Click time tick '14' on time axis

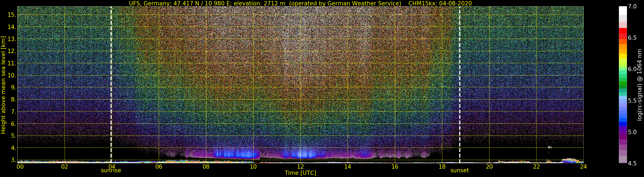pos(347,166)
